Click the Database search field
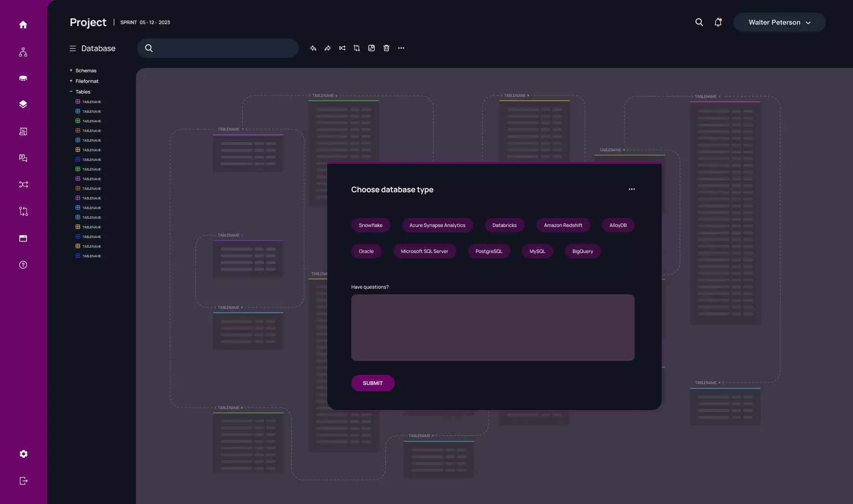This screenshot has width=853, height=504. tap(218, 48)
